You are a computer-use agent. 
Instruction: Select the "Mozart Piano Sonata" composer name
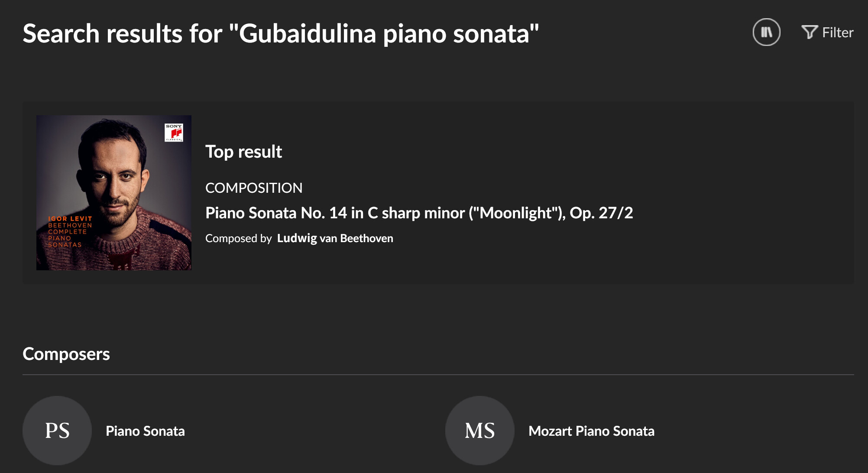[x=591, y=431]
